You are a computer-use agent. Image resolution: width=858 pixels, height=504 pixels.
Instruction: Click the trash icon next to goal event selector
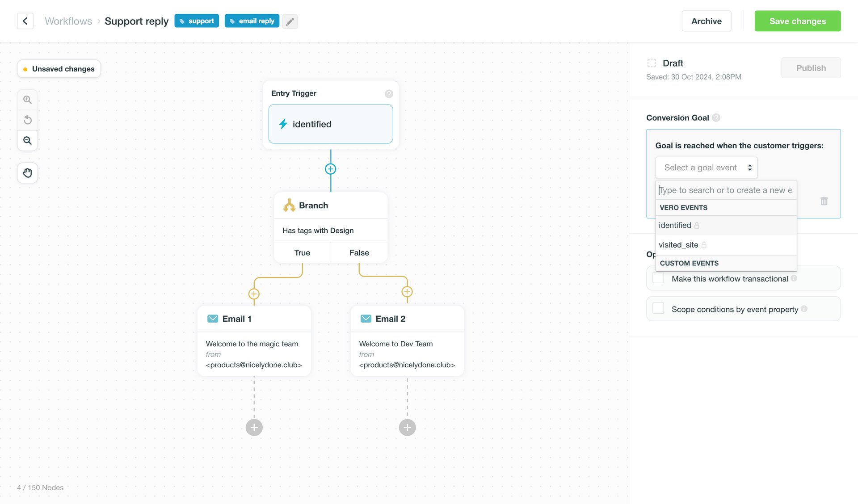[x=824, y=201]
